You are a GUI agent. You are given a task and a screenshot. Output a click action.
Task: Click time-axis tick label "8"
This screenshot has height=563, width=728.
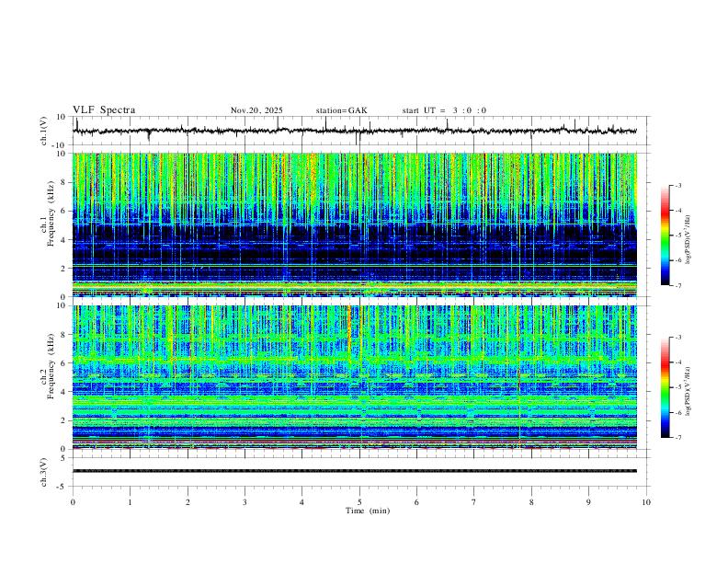point(531,502)
